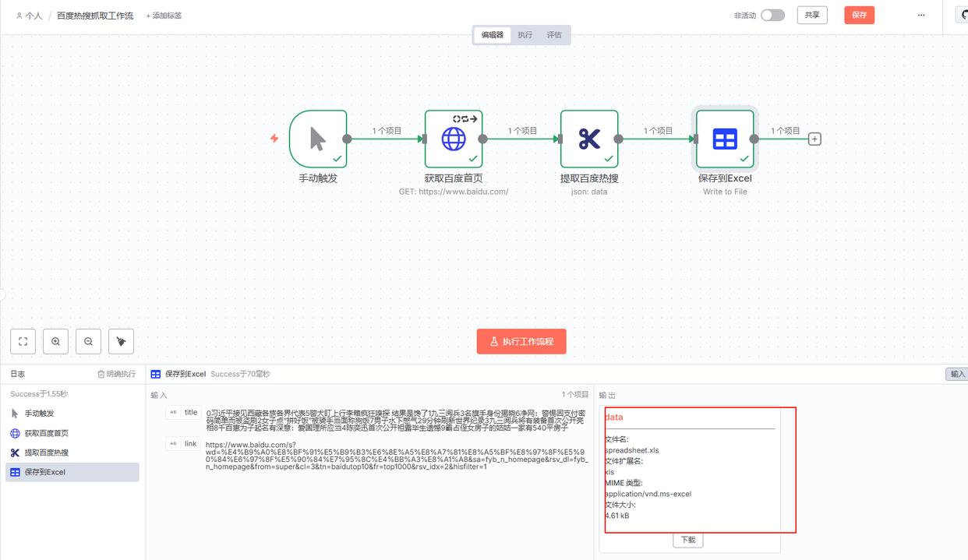The height and width of the screenshot is (560, 968).
Task: Fit the workflow to view
Action: pos(23,341)
